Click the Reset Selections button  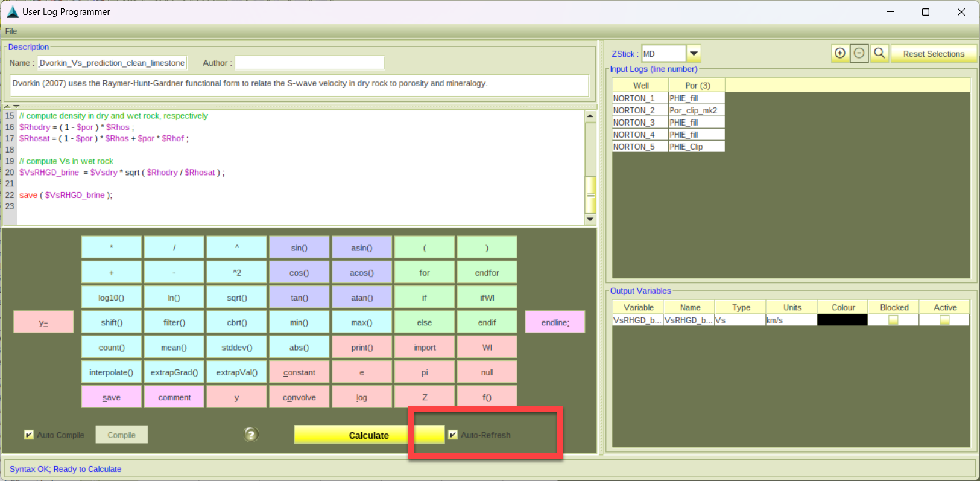[933, 54]
